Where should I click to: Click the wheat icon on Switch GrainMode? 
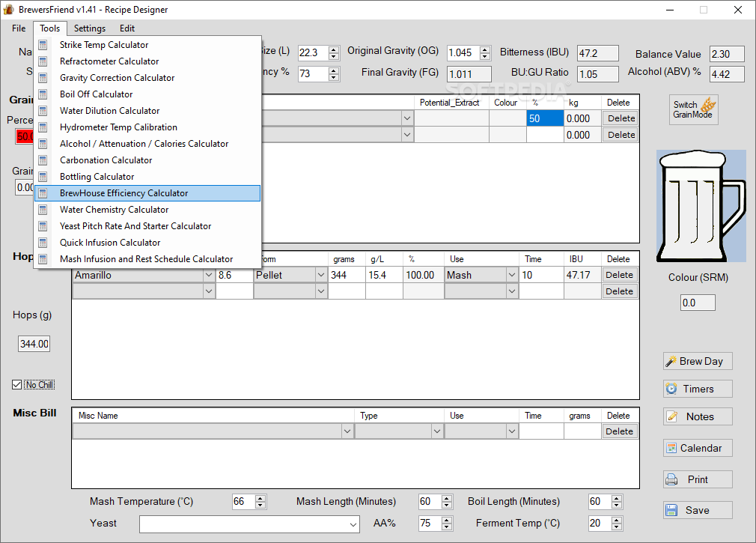pos(708,104)
